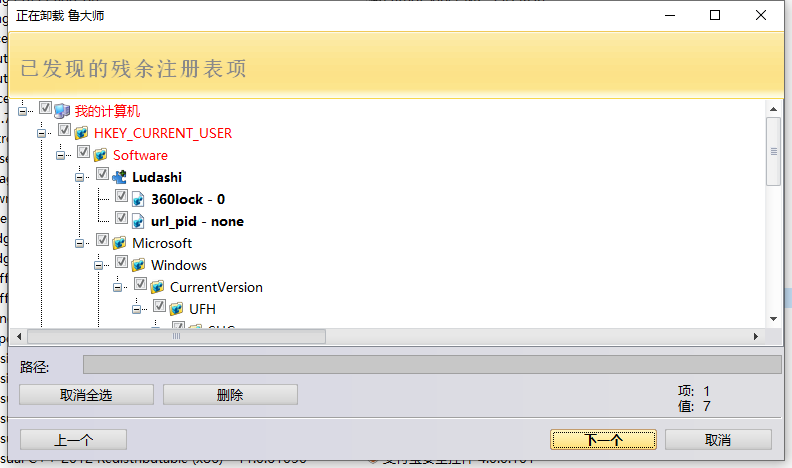
Task: Click the vertical scrollbar thumb of the tree
Action: tap(773, 151)
